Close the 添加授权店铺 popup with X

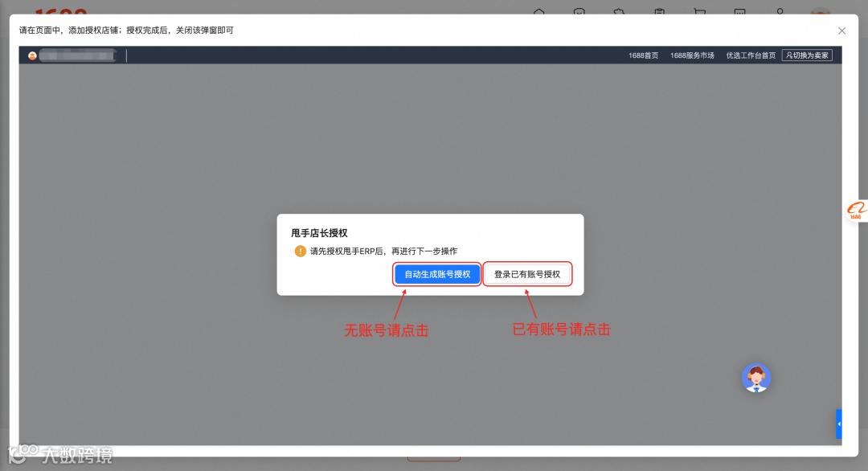tap(841, 31)
